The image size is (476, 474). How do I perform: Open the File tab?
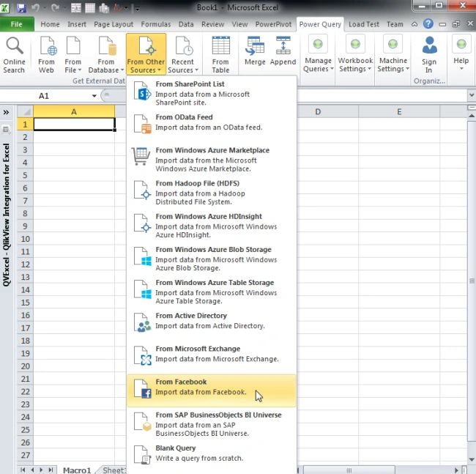[17, 24]
